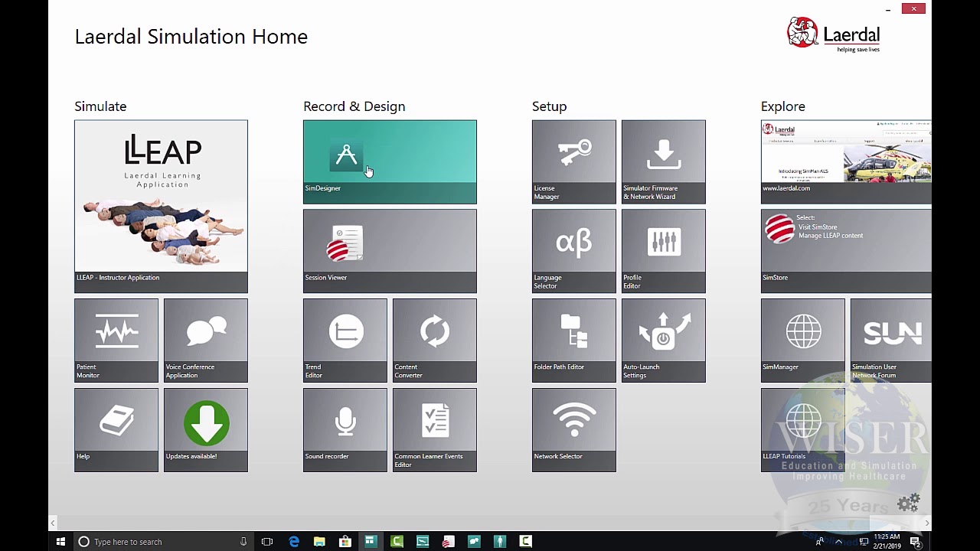Click the green Updates available tile
This screenshot has height=551, width=980.
coord(206,430)
